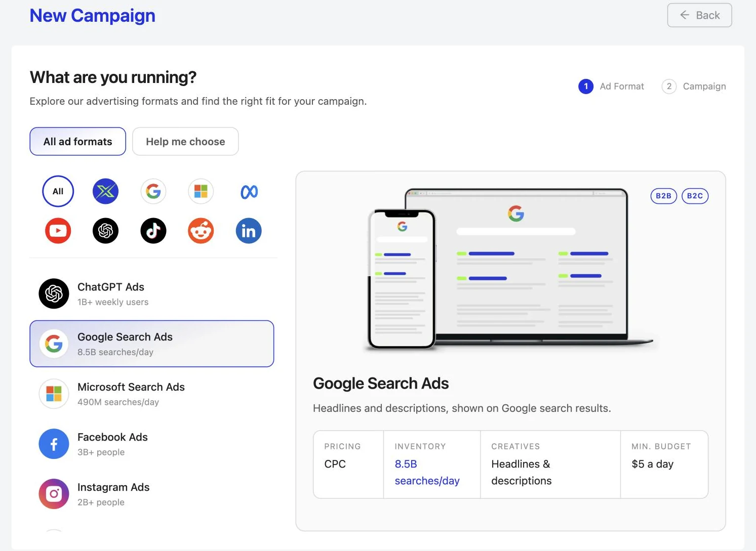Click the New Campaign page title
756x551 pixels.
coord(92,16)
